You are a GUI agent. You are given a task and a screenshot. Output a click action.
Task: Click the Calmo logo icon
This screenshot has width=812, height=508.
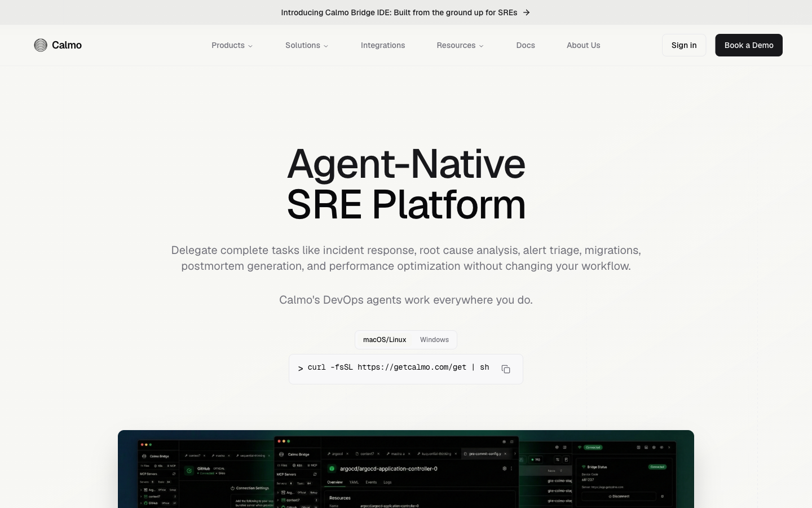pyautogui.click(x=41, y=45)
